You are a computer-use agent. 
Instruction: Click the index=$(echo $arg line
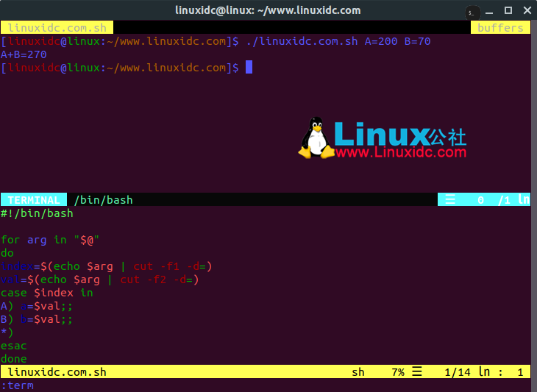(106, 266)
